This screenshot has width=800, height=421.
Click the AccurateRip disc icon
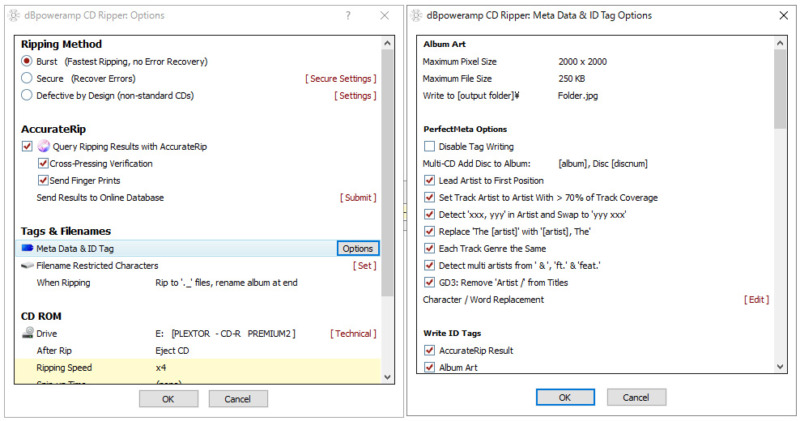click(44, 146)
